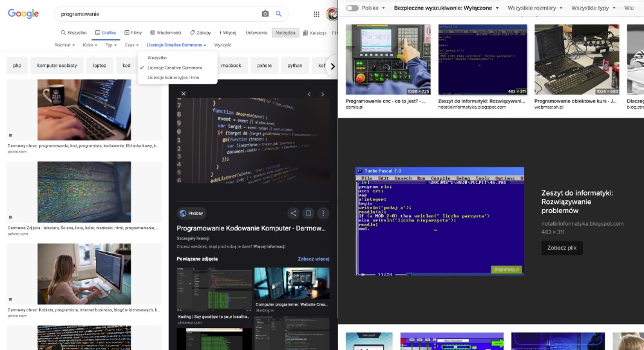Image resolution: width=644 pixels, height=350 pixels.
Task: Select the checked Licencje Creative Commons option
Action: (175, 68)
